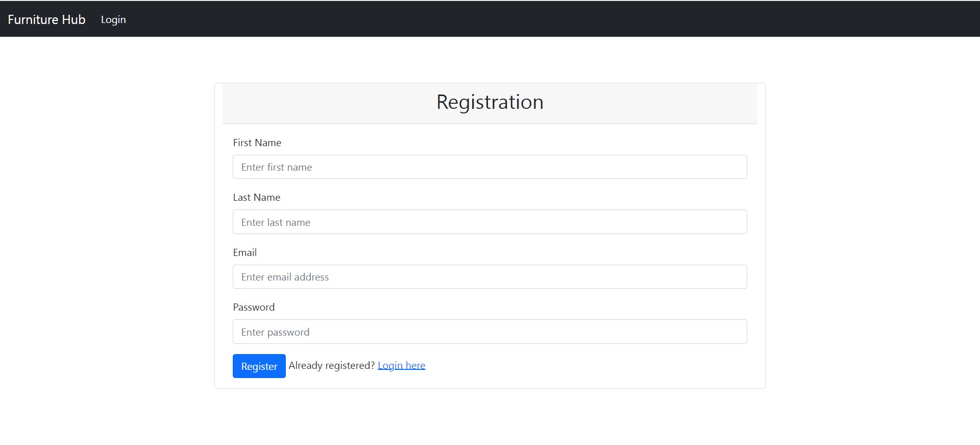This screenshot has width=980, height=445.
Task: Focus the Enter last name placeholder box
Action: 489,222
